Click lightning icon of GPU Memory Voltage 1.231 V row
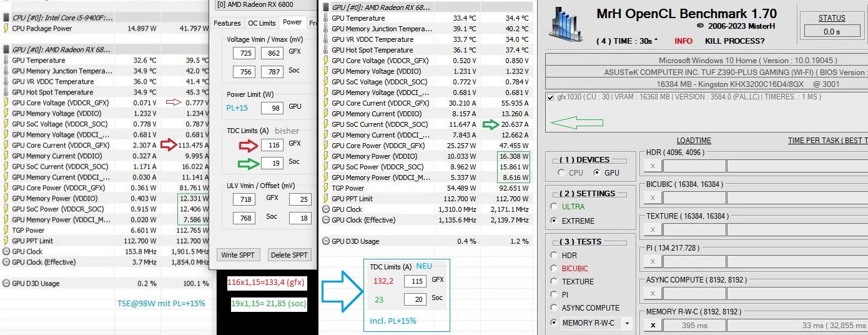Image resolution: width=868 pixels, height=335 pixels. pyautogui.click(x=325, y=71)
